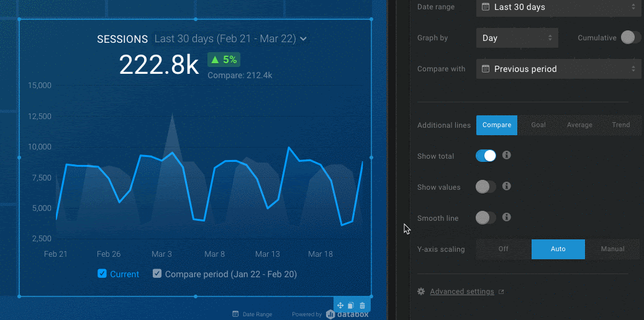644x320 pixels.
Task: Click the Date Range button below chart
Action: pos(252,314)
